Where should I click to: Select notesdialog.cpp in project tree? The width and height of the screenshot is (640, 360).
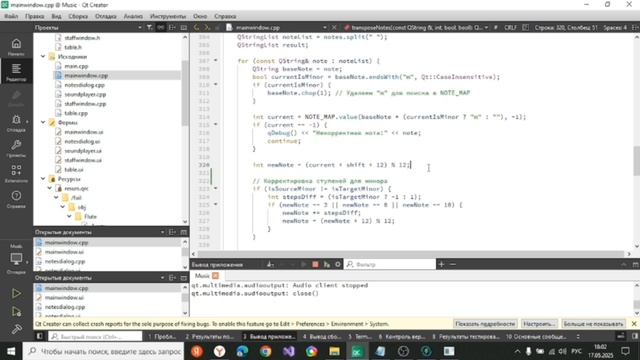click(84, 85)
